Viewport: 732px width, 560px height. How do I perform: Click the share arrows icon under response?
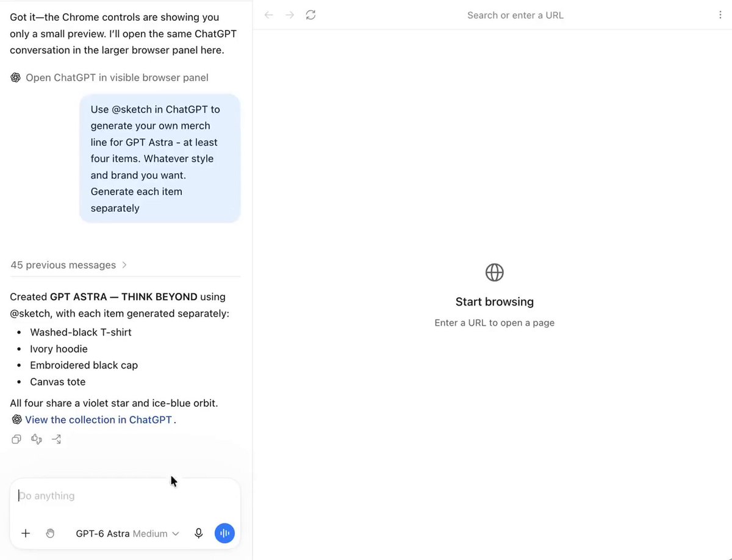(57, 439)
